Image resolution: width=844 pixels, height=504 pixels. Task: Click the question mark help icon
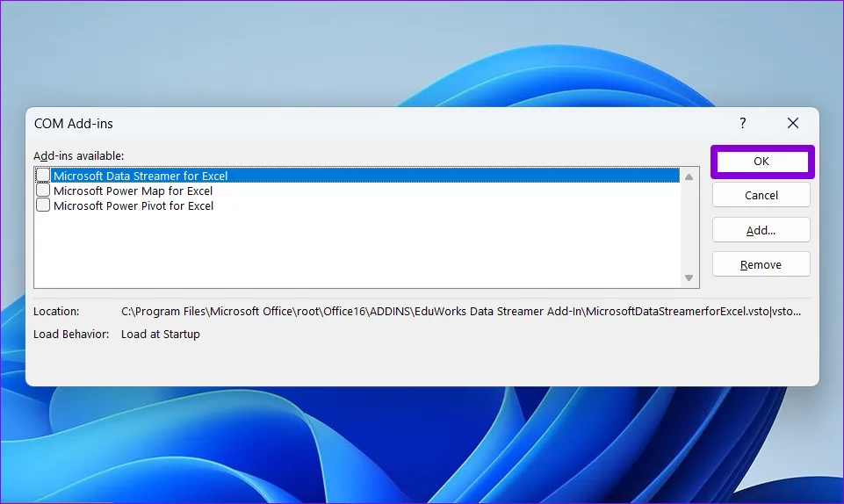(x=742, y=124)
